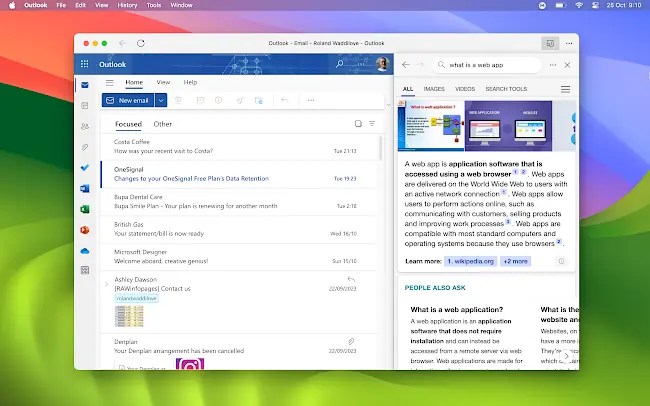Open the Help tab
650x406 pixels.
pyautogui.click(x=190, y=82)
